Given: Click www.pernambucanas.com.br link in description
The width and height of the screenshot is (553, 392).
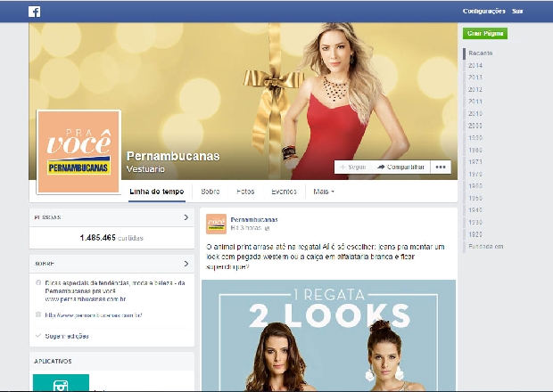Looking at the screenshot, I should coord(86,299).
